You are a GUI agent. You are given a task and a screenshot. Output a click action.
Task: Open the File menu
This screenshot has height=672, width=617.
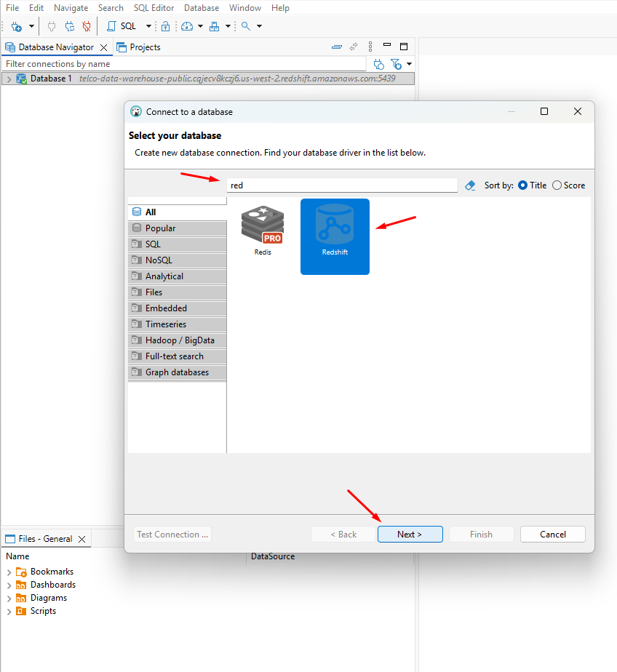(12, 8)
